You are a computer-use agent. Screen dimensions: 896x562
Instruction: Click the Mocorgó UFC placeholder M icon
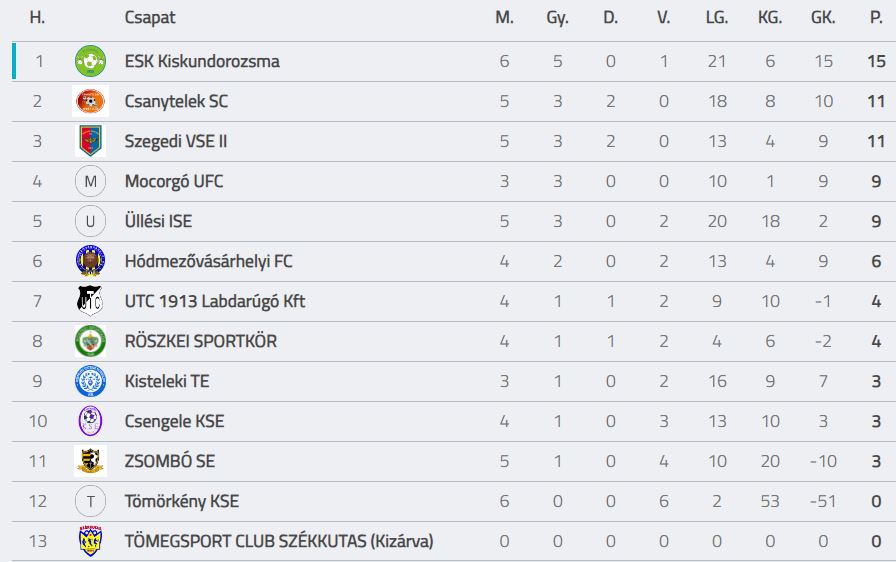tap(90, 181)
